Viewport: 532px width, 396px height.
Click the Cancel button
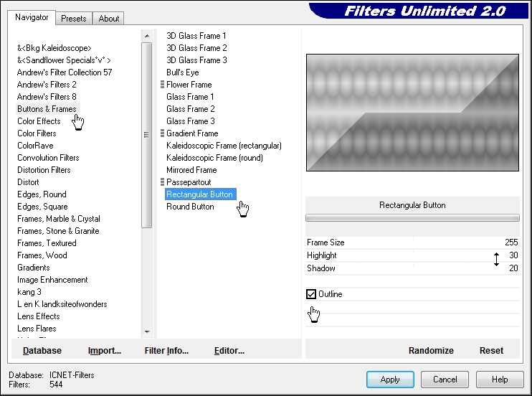click(445, 379)
